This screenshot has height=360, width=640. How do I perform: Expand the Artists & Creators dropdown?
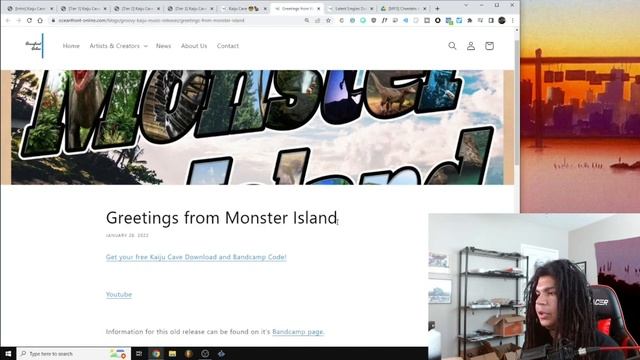pyautogui.click(x=118, y=46)
